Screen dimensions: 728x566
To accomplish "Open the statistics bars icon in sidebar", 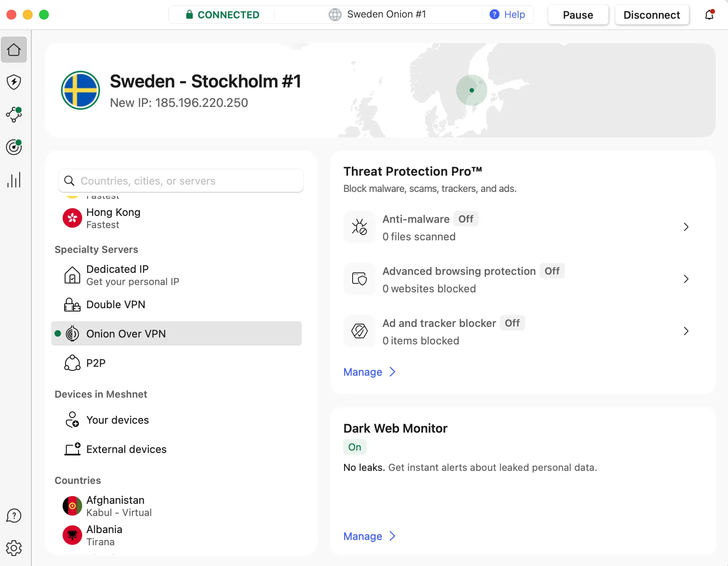I will coord(14,180).
